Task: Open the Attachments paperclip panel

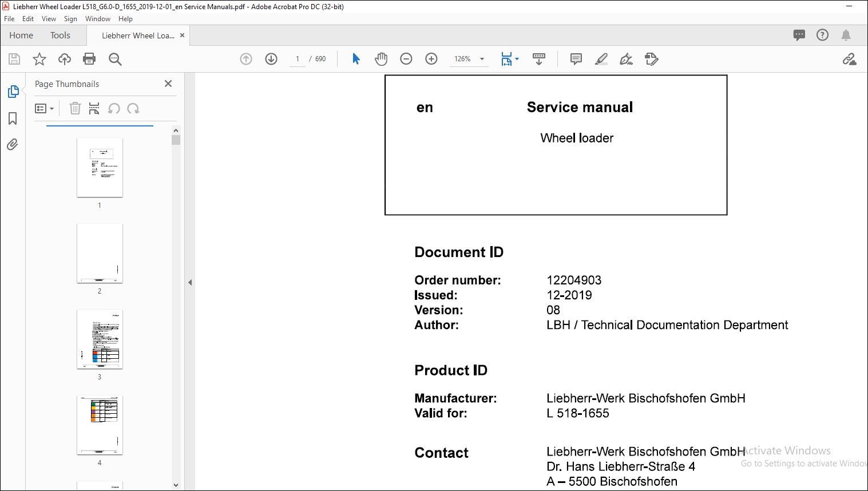Action: point(13,144)
